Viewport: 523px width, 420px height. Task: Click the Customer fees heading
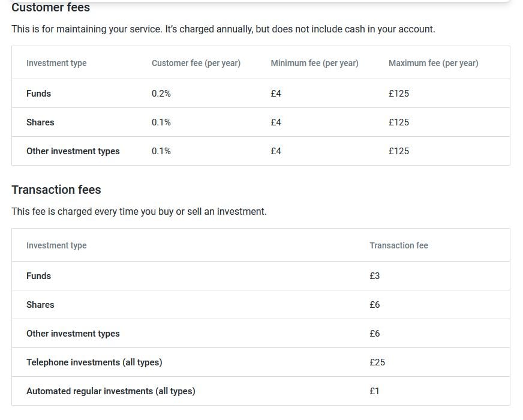[x=51, y=7]
